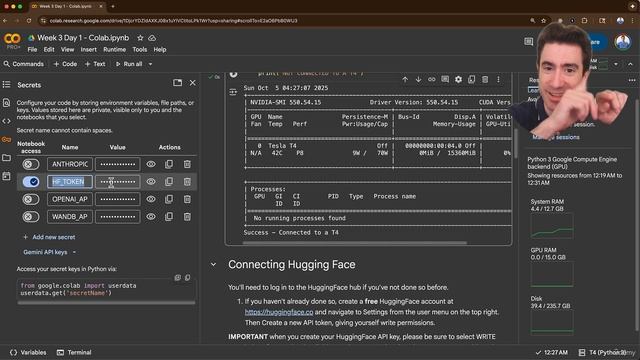
Task: Click Add new secret
Action: tap(49, 237)
